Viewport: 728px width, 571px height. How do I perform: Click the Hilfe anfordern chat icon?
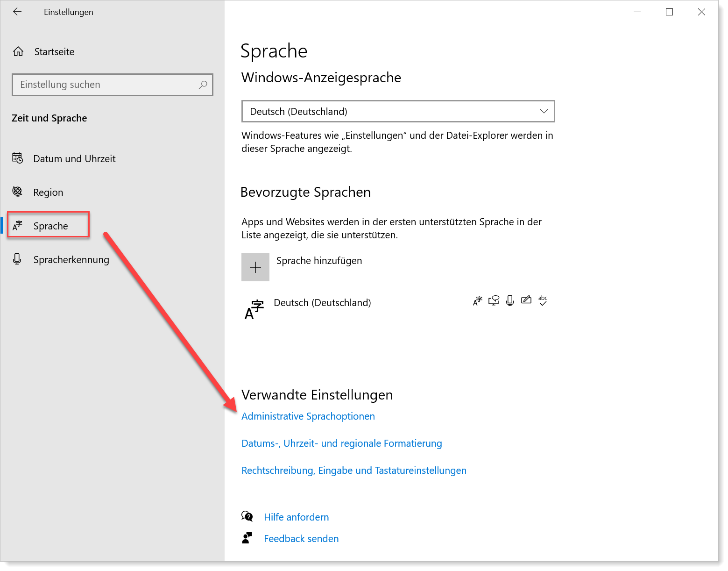click(247, 517)
